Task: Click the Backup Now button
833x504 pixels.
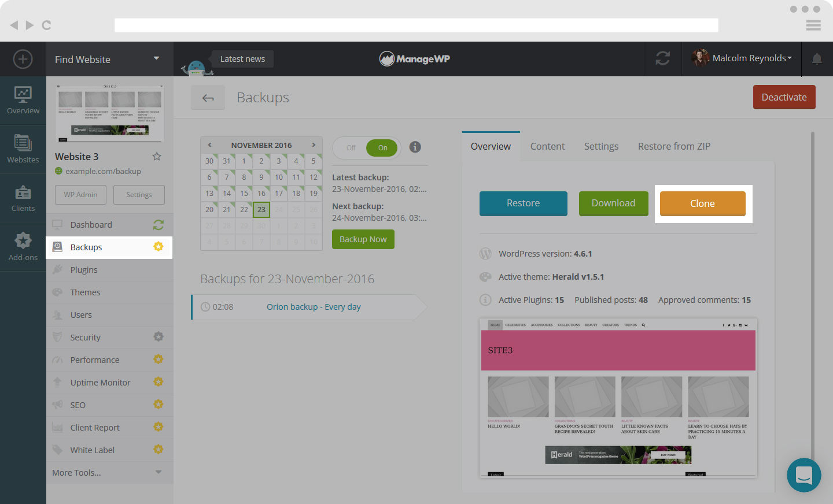Action: click(x=363, y=239)
